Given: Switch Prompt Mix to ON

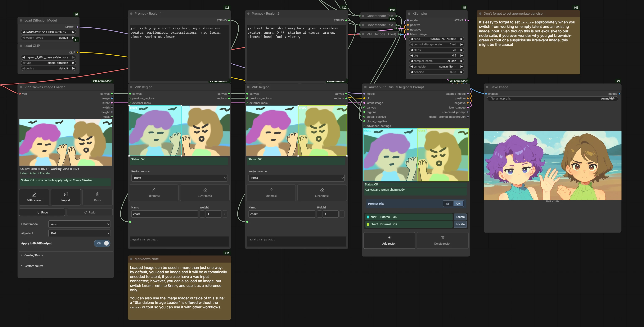Looking at the screenshot, I should [458, 204].
